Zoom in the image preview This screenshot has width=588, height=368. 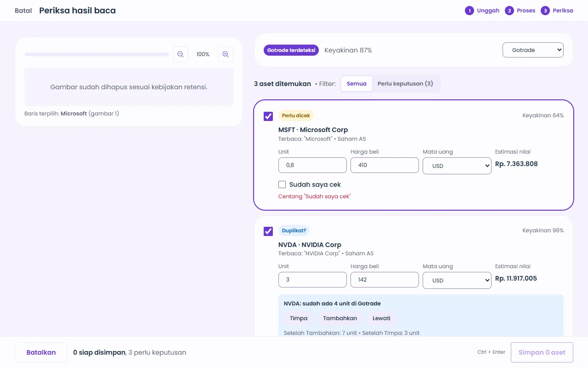coord(226,54)
